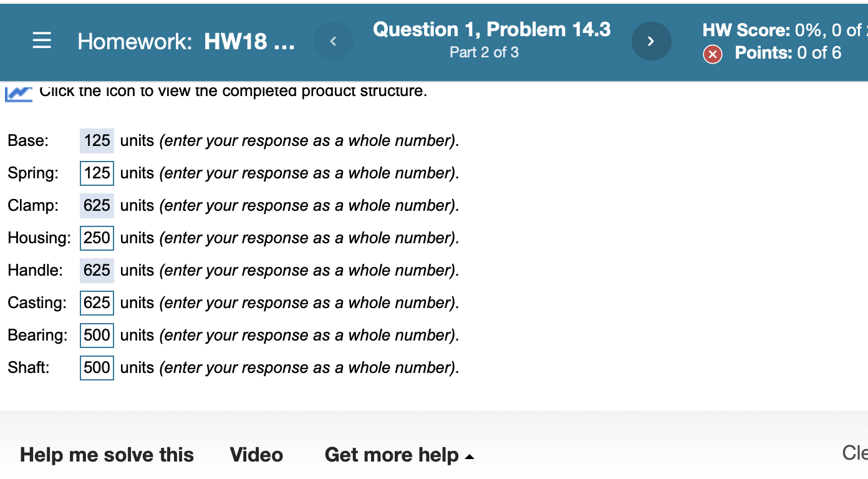Open Help me solve this
The height and width of the screenshot is (479, 868).
[106, 455]
